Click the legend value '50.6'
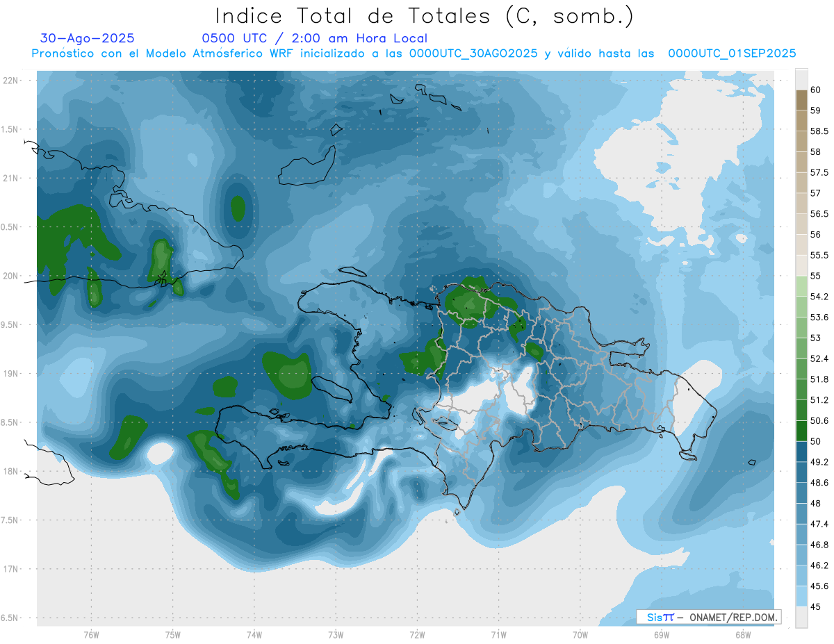The image size is (834, 644). click(x=819, y=421)
